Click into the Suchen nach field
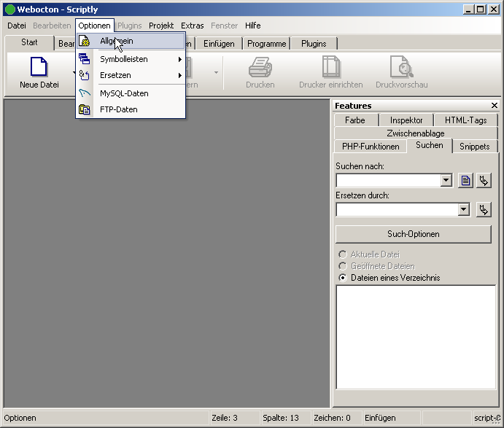Viewport: 504px width, 428px height. coord(389,181)
